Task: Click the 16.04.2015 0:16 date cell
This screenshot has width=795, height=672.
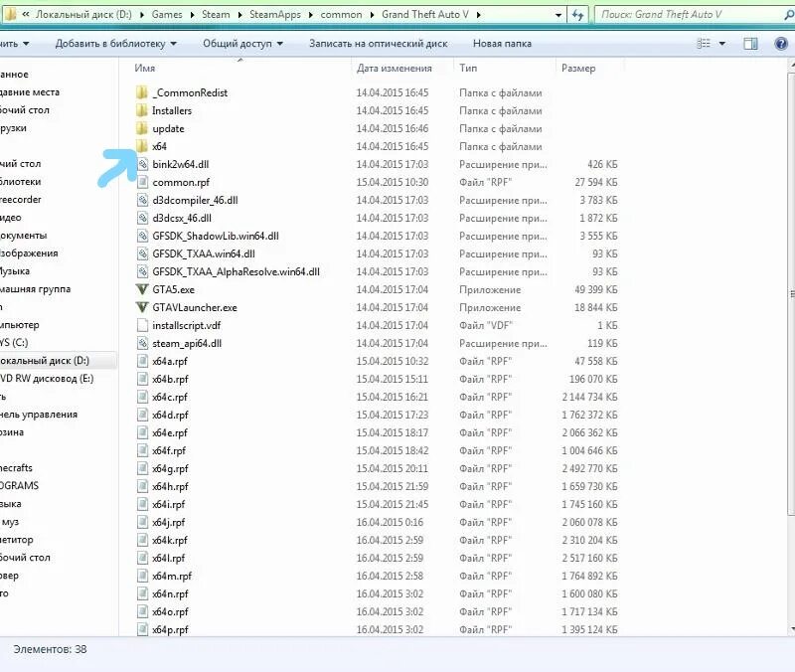Action: click(390, 522)
